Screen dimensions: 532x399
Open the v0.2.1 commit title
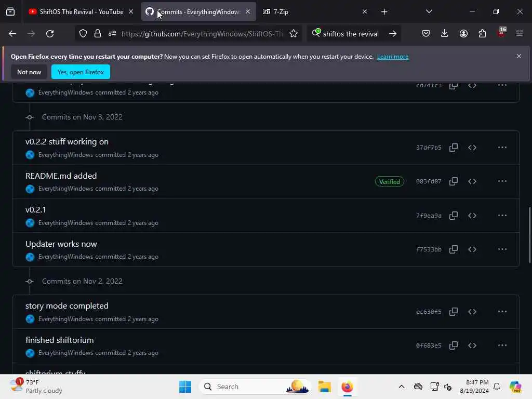[36, 210]
